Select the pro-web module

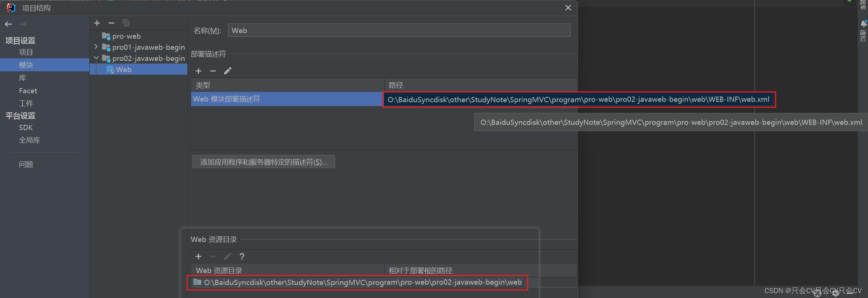point(126,36)
